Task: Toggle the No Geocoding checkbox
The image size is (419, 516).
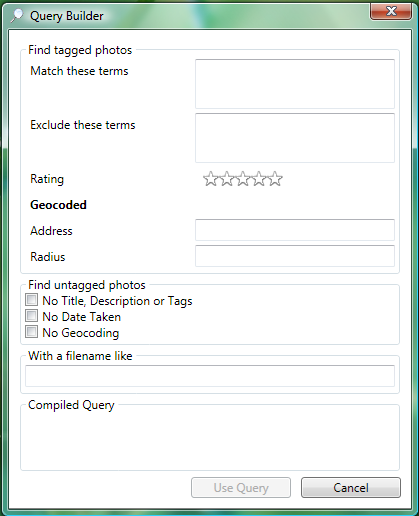Action: point(31,332)
